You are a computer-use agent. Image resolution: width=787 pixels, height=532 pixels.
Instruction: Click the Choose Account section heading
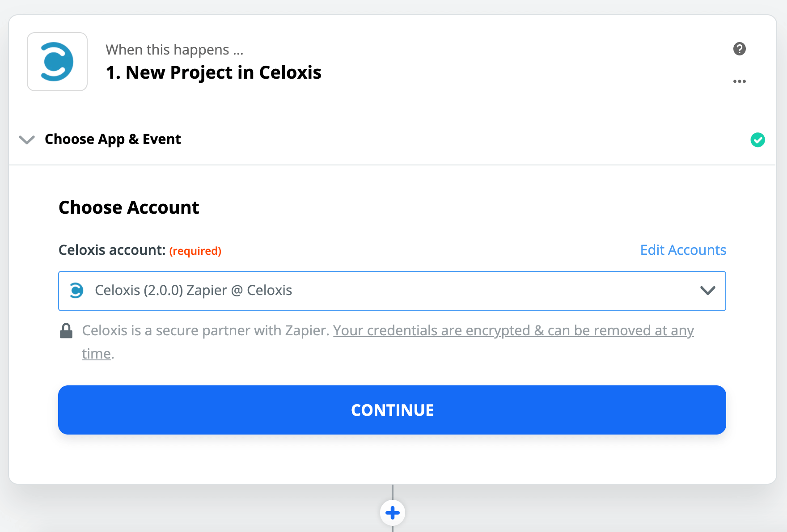pyautogui.click(x=129, y=207)
